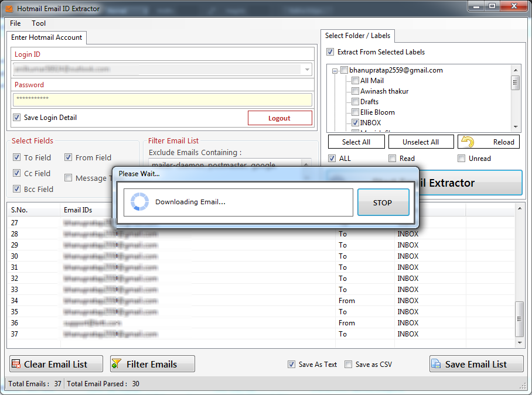This screenshot has height=395, width=532.
Task: Click the yellow Reload arrow icon
Action: tap(468, 142)
